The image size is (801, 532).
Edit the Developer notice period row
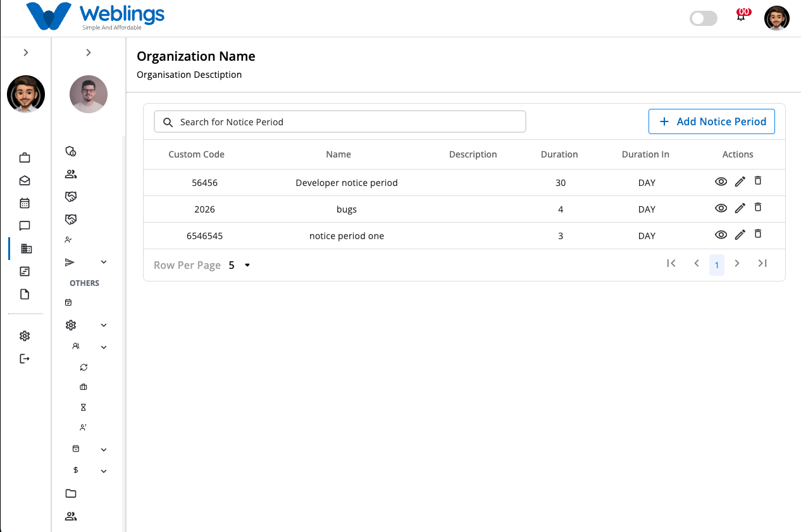[x=740, y=182]
